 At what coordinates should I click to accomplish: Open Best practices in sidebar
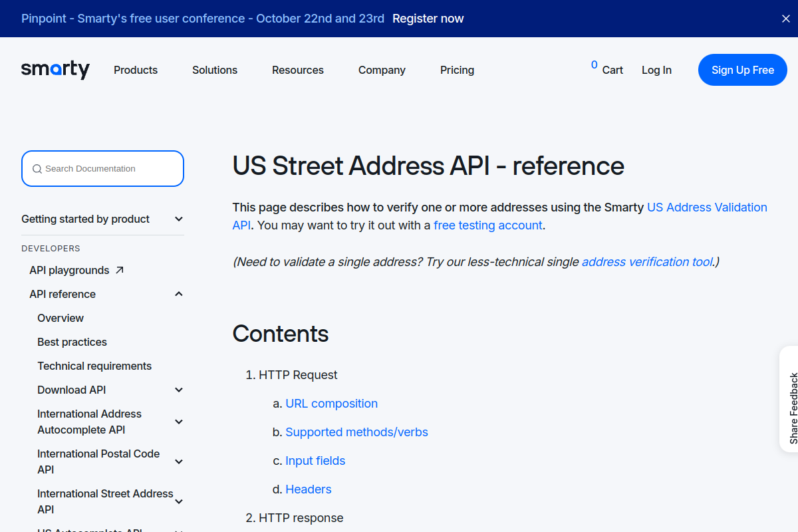(72, 342)
